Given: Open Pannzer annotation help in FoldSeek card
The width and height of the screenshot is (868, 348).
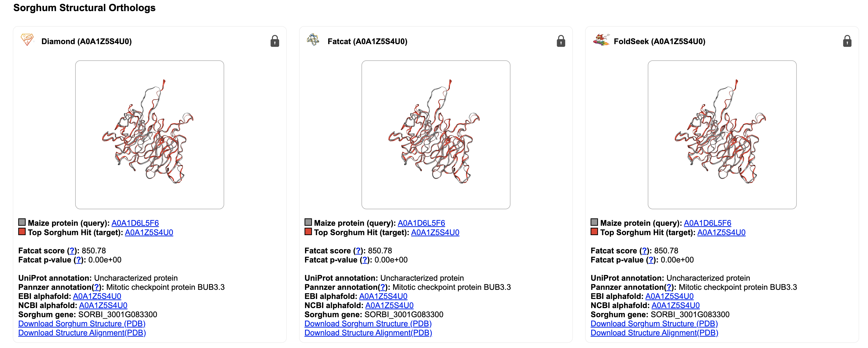Looking at the screenshot, I should point(669,287).
